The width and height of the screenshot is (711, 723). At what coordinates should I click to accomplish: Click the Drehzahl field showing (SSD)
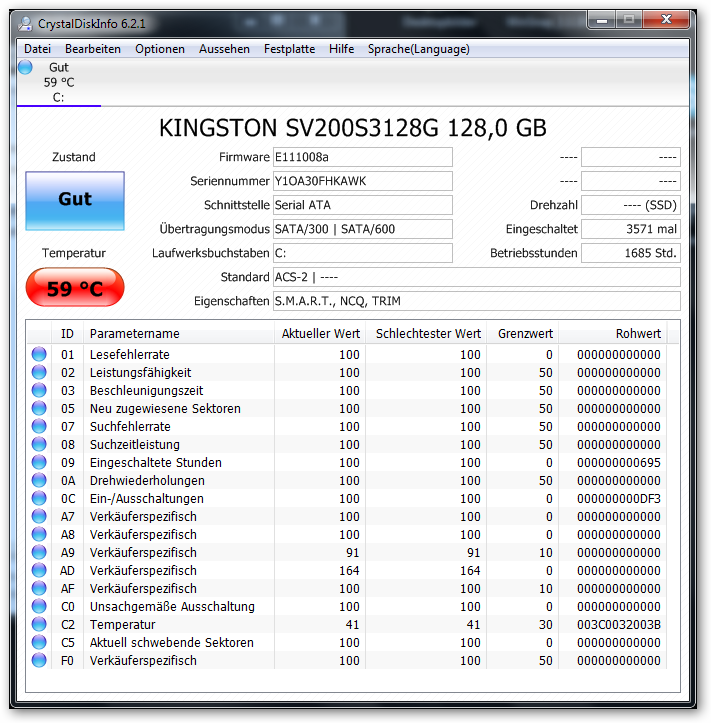[631, 205]
